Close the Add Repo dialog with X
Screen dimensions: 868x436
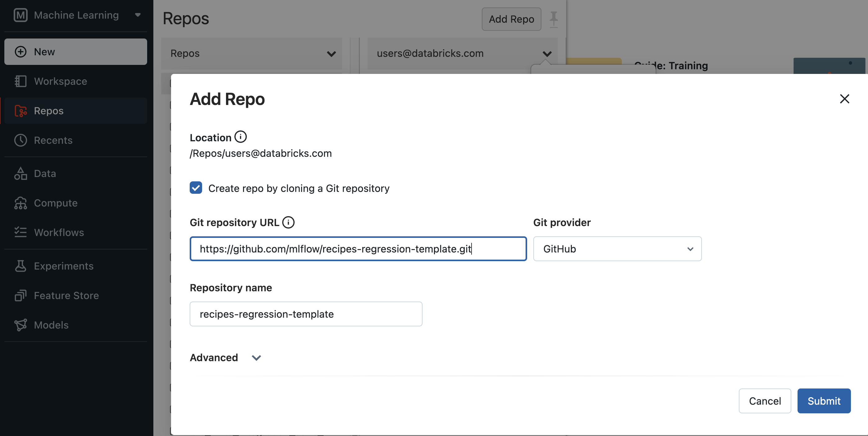[844, 99]
